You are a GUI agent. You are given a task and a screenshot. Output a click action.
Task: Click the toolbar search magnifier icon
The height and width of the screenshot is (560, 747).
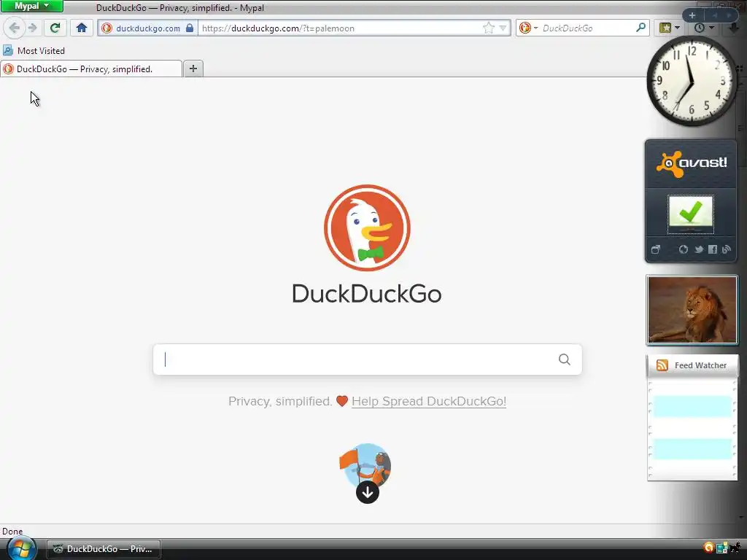point(640,28)
